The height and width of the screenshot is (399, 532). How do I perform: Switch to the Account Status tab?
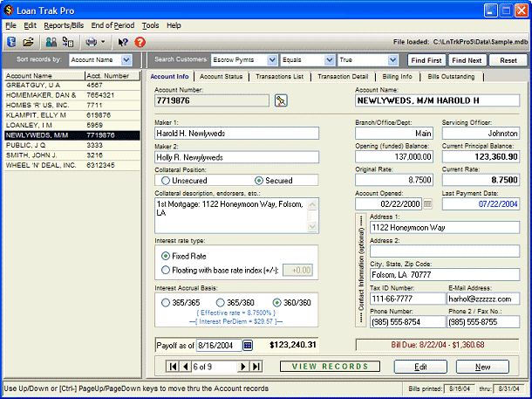221,77
